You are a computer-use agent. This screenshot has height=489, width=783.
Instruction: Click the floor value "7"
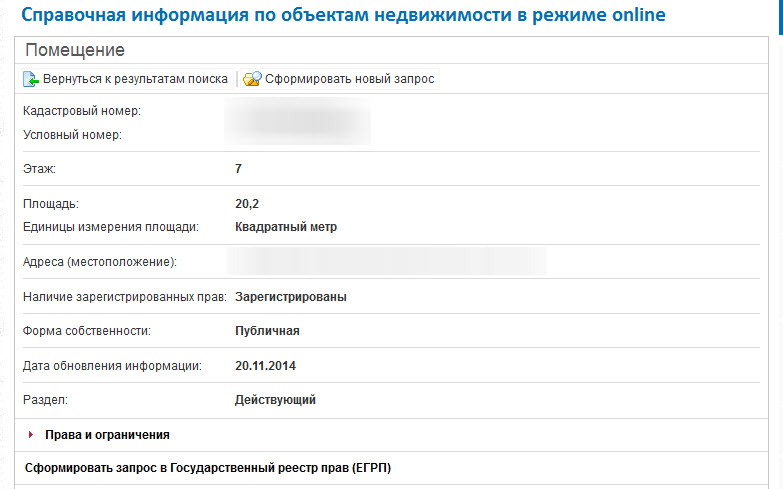click(238, 169)
